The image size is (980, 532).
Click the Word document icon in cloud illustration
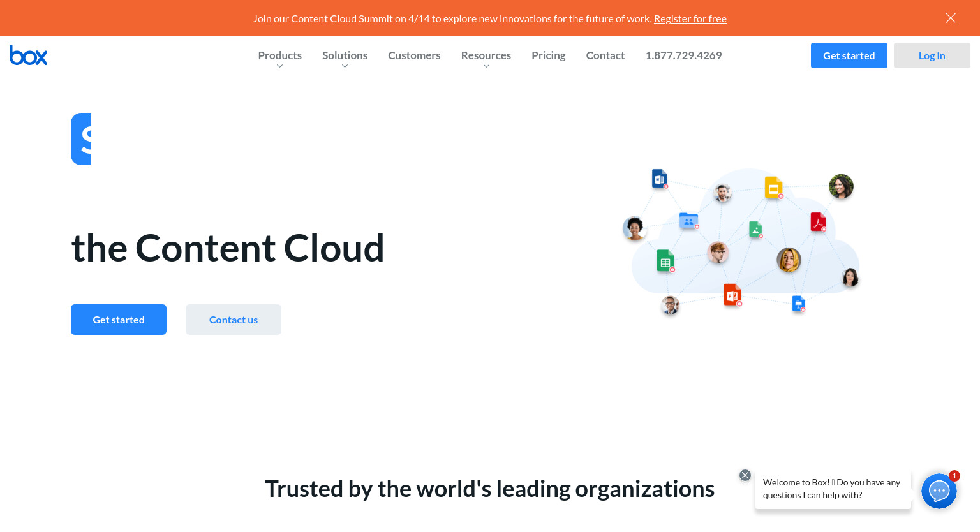pyautogui.click(x=660, y=179)
